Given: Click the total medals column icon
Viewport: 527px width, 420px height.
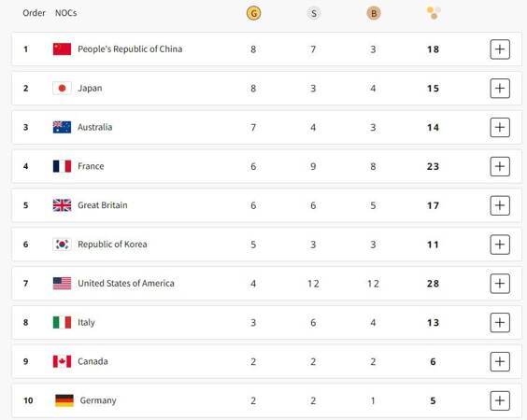Looking at the screenshot, I should tap(434, 13).
